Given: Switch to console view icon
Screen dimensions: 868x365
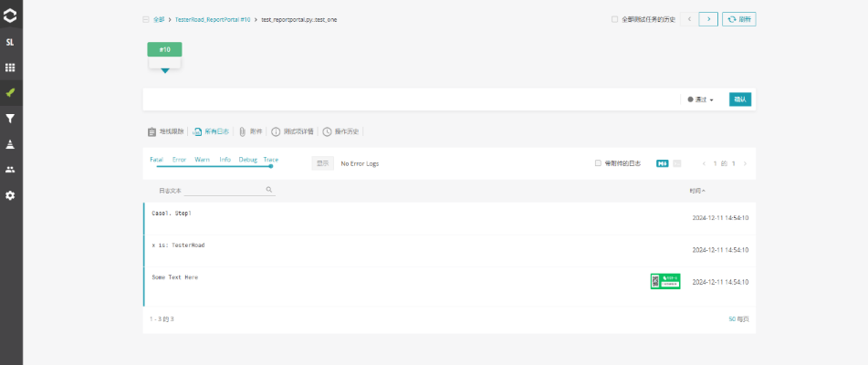Looking at the screenshot, I should (x=677, y=163).
